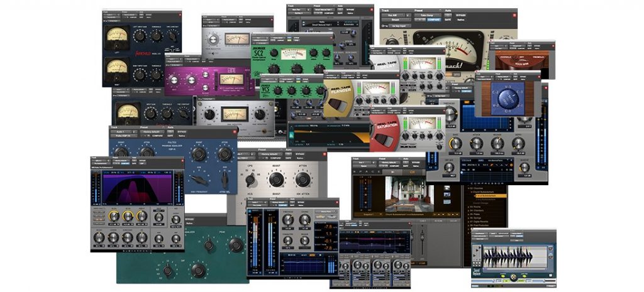Screen dimensions: 644x292
Task: Click the Pro Compressor Dry Mix knob
Action: [449, 167]
